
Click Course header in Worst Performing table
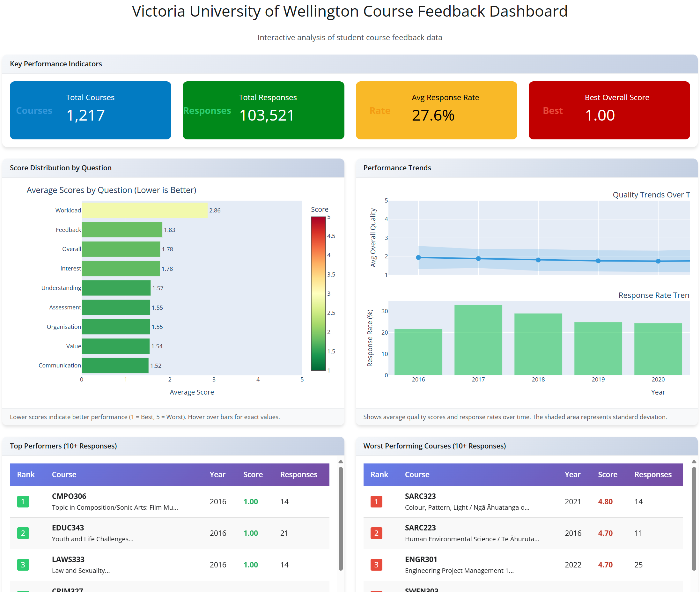(x=417, y=475)
